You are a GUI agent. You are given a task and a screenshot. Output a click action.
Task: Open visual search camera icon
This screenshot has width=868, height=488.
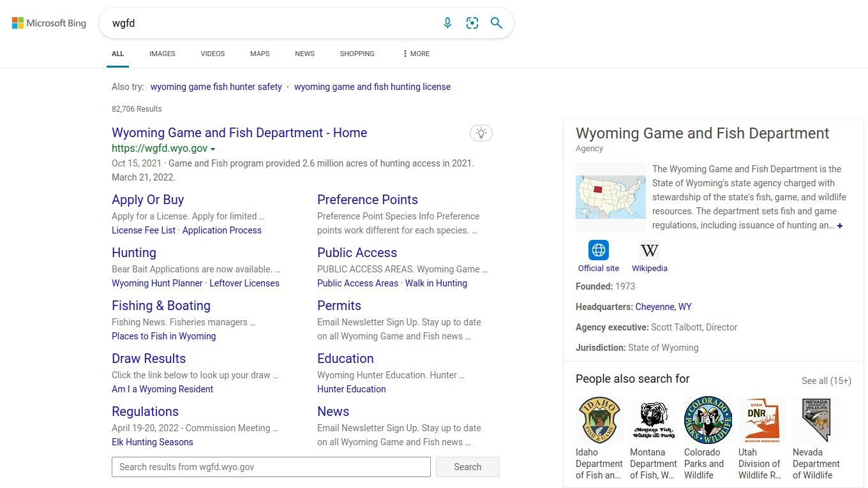pyautogui.click(x=472, y=23)
